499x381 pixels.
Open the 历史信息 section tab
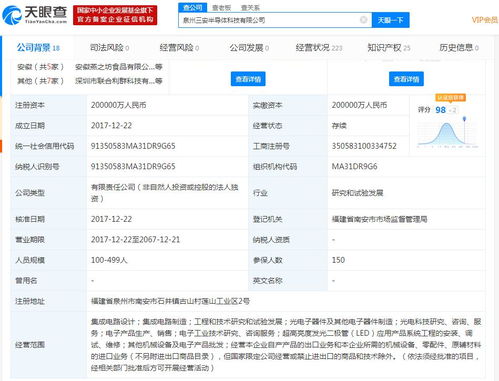pyautogui.click(x=459, y=48)
